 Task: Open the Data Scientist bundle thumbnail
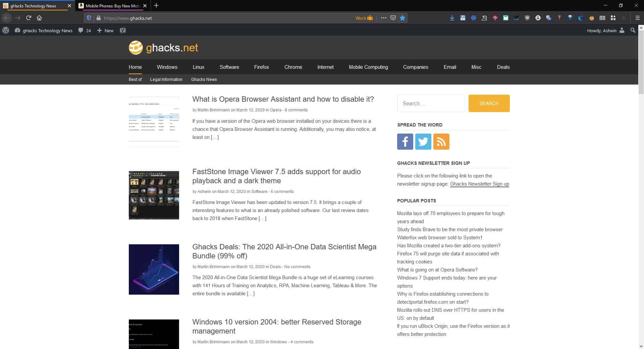pyautogui.click(x=154, y=269)
